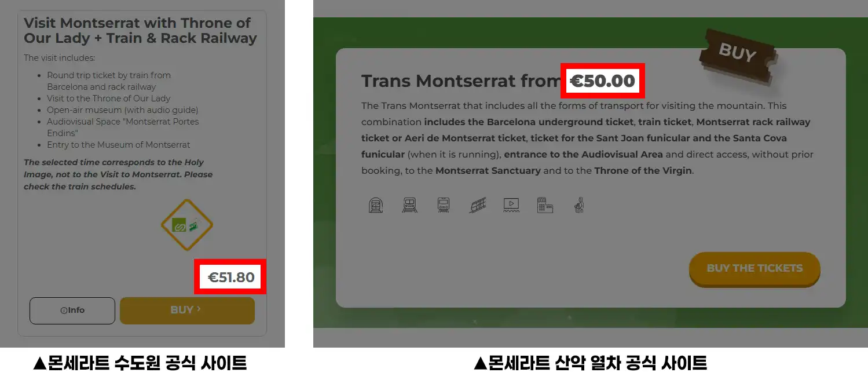
Task: Click the BUY ticket stub badge
Action: [x=738, y=54]
